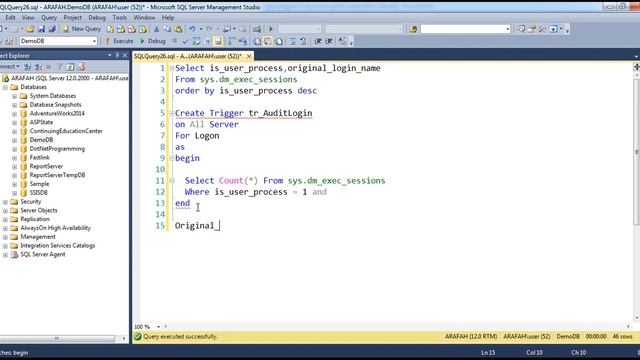Viewport: 640px width, 360px height.
Task: Click the Refresh icon in Object Explorer toolbar
Action: (x=70, y=67)
